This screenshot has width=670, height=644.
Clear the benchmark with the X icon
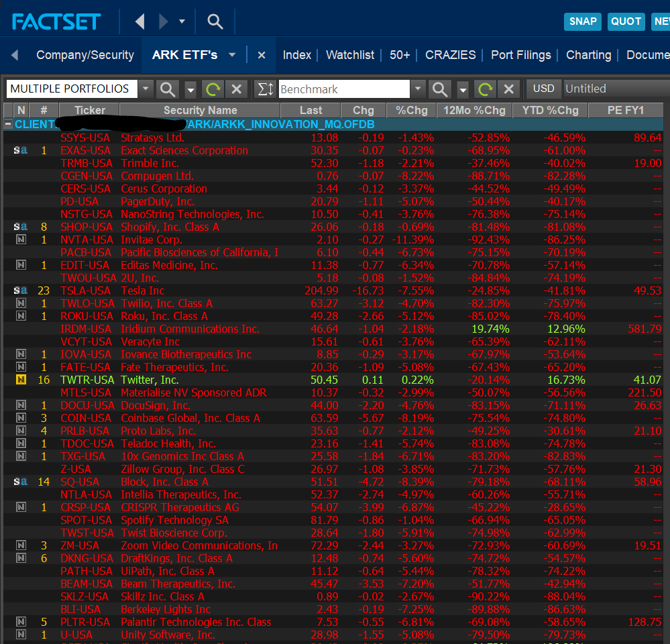tap(508, 89)
